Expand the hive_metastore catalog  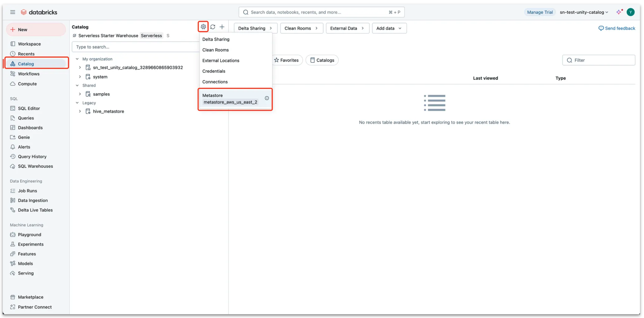pos(80,111)
